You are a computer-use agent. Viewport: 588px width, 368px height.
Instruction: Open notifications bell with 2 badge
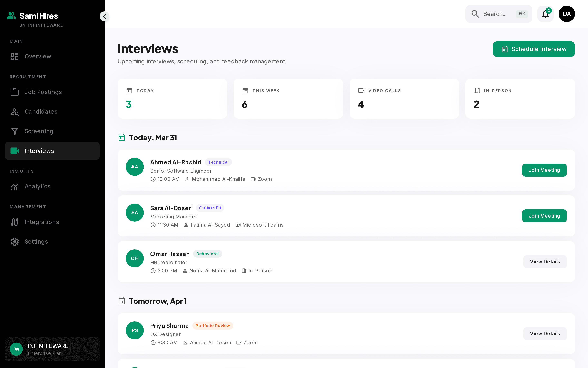point(546,14)
